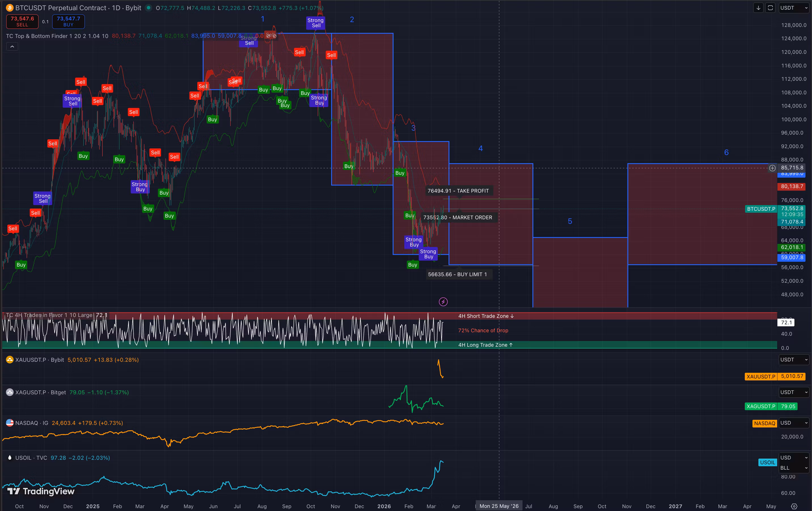Viewport: 812px width, 511px height.
Task: Open the XAUUSDT.P pane USDT currency dropdown
Action: (x=794, y=360)
